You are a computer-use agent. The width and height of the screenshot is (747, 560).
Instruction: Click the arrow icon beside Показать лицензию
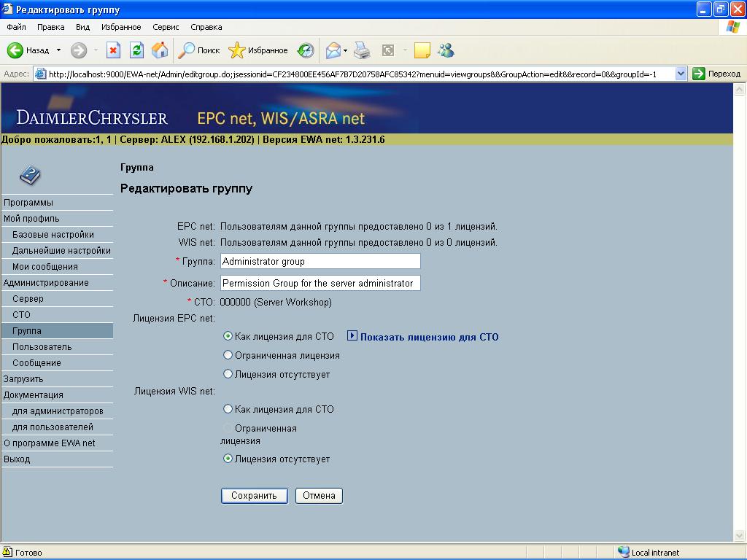(x=352, y=335)
